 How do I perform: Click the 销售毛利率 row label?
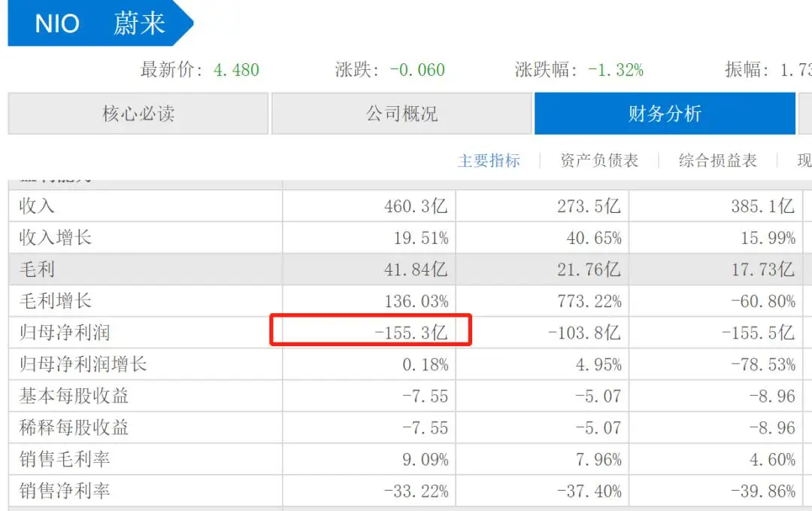point(65,459)
